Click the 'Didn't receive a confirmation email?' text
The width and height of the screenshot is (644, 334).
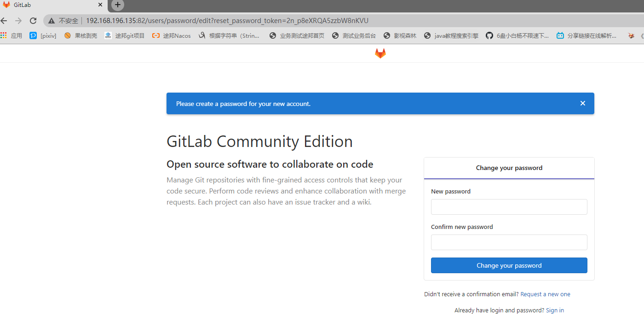(x=471, y=294)
